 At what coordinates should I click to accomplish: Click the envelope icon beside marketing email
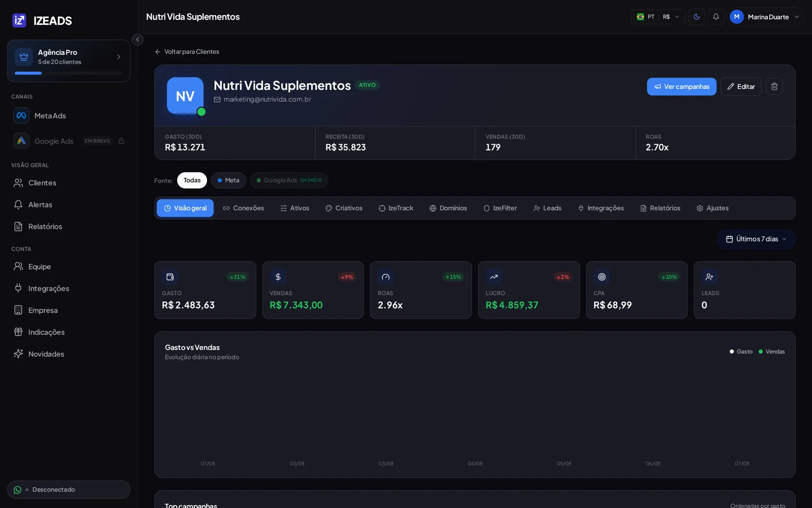click(x=217, y=100)
